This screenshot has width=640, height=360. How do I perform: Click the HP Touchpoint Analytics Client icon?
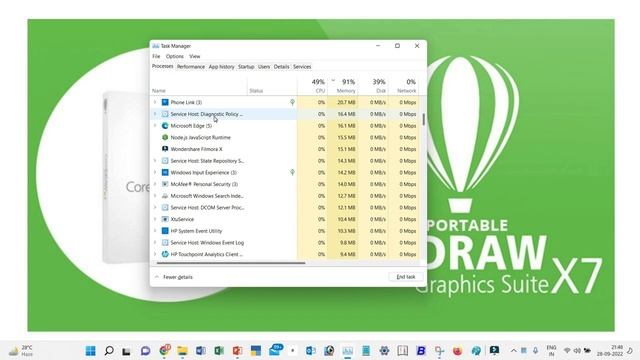[x=165, y=254]
